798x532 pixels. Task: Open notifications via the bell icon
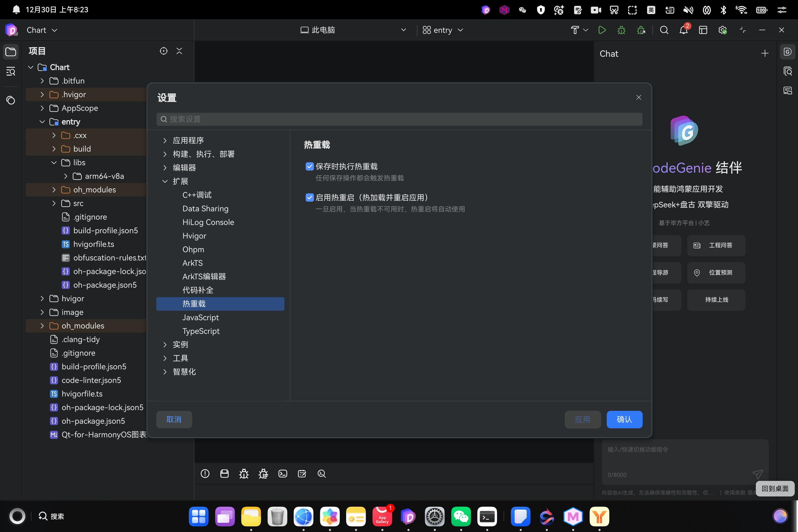[683, 30]
